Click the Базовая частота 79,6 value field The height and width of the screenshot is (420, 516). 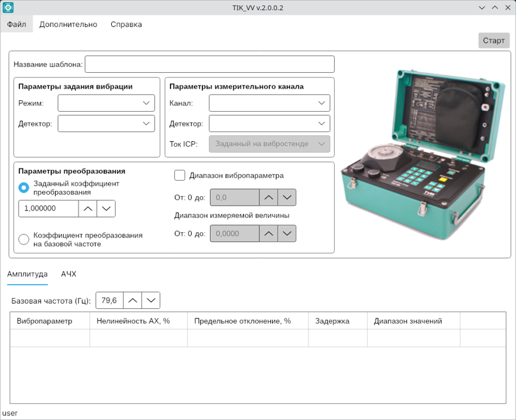point(109,300)
